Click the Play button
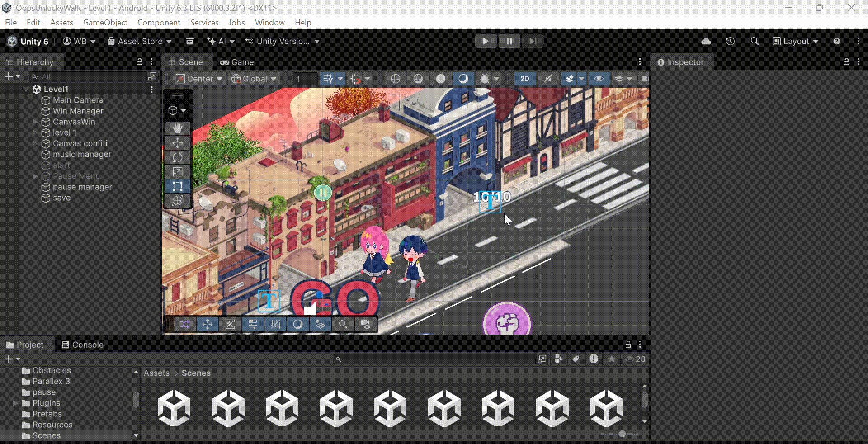Image resolution: width=868 pixels, height=444 pixels. pos(486,41)
